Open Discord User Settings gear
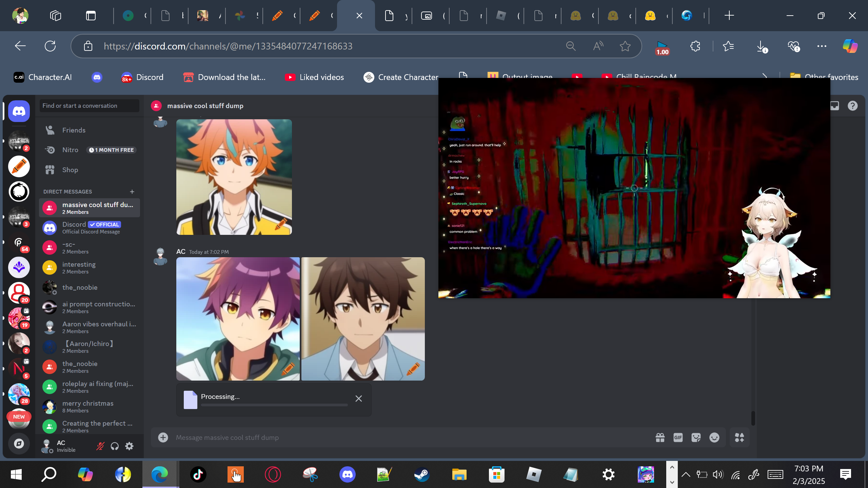868x488 pixels. [129, 446]
